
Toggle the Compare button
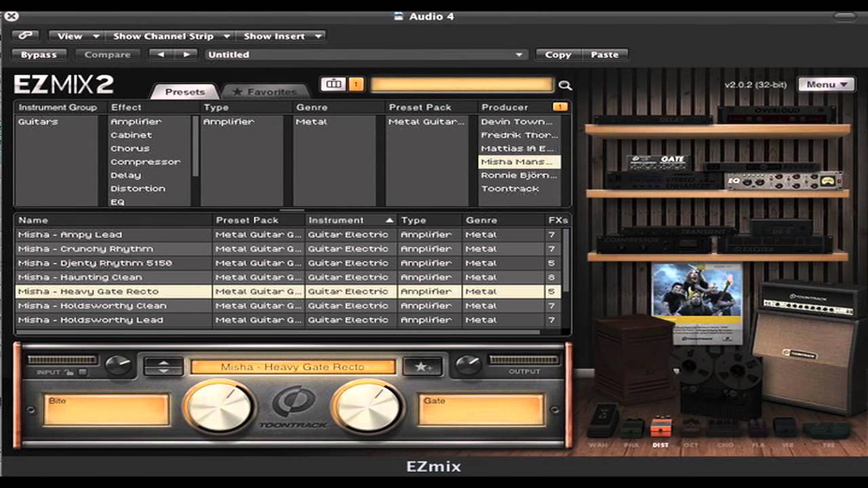pyautogui.click(x=107, y=54)
